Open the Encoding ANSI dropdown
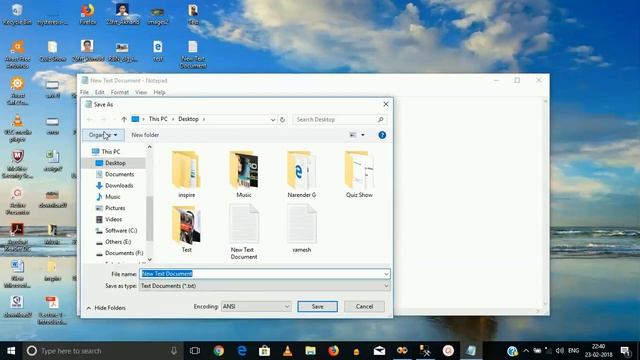This screenshot has width=640, height=360. [256, 307]
